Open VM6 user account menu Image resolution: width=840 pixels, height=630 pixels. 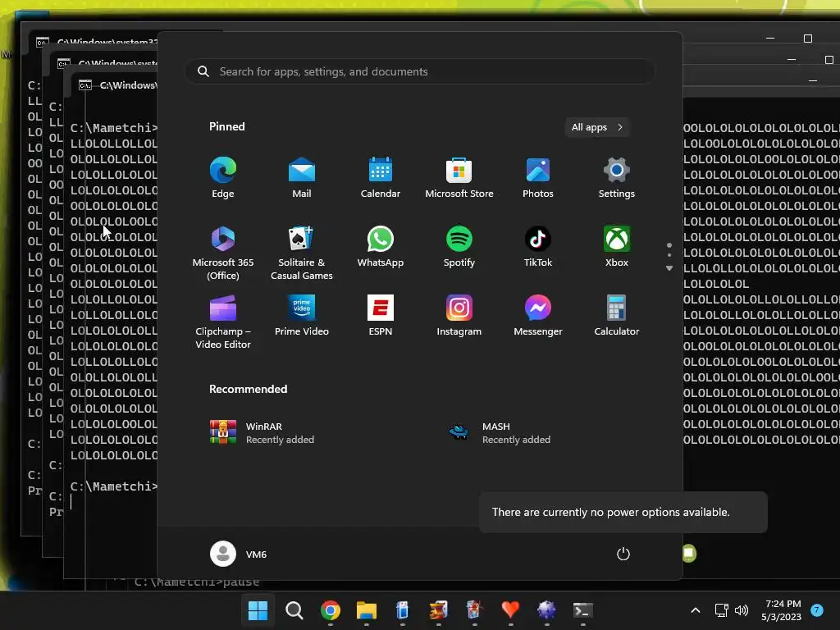(239, 554)
